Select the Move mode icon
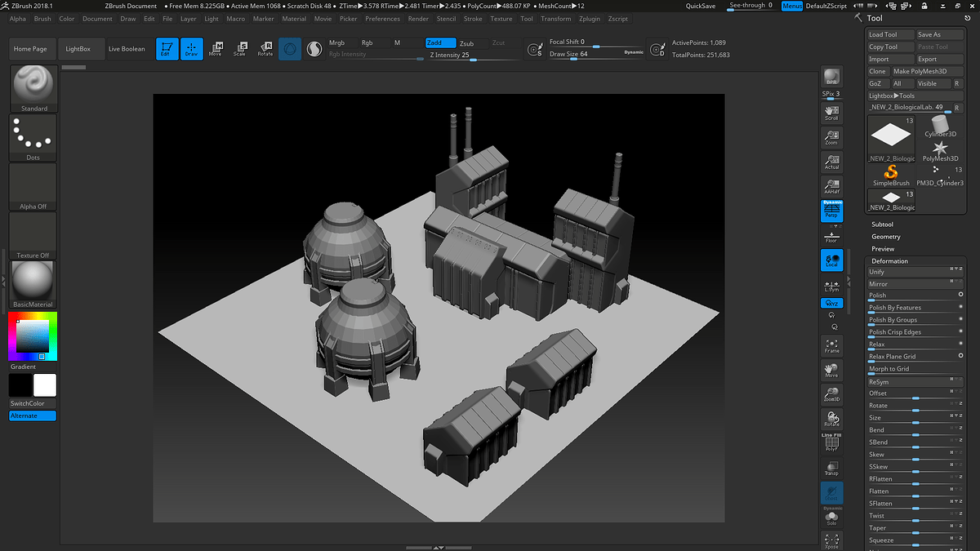Viewport: 980px width, 551px height. coord(216,48)
